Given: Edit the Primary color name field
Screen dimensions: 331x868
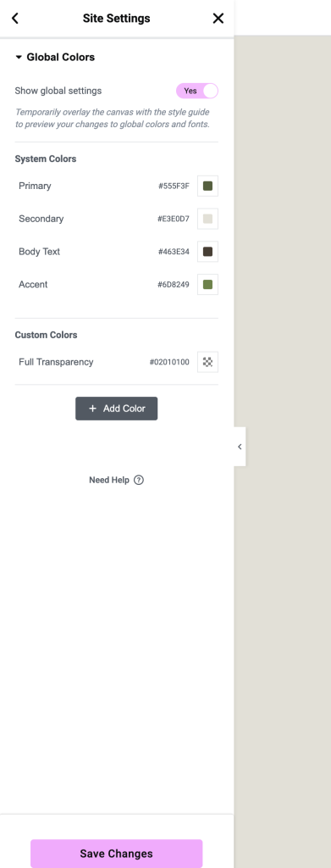Looking at the screenshot, I should pos(35,186).
